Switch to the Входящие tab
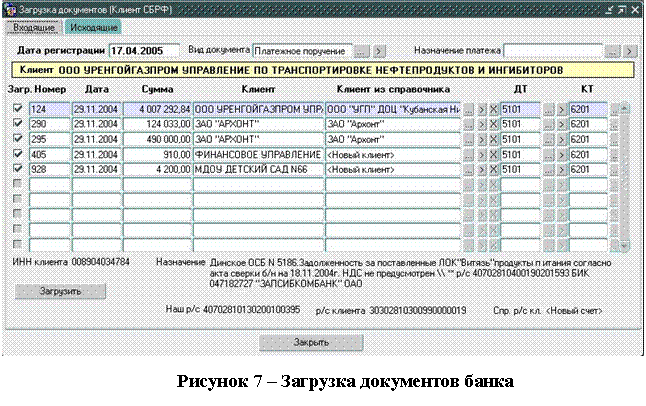Viewport: 646px width, 406px height. point(34,28)
